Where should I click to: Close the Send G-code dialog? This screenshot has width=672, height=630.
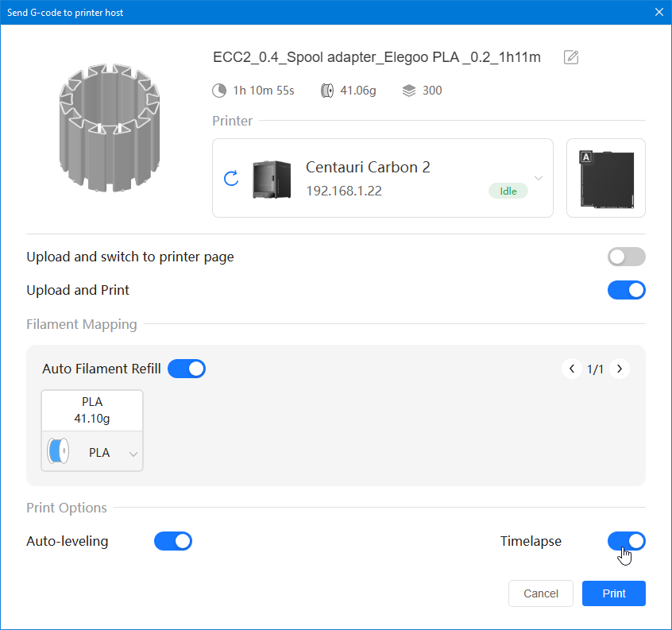coord(658,12)
